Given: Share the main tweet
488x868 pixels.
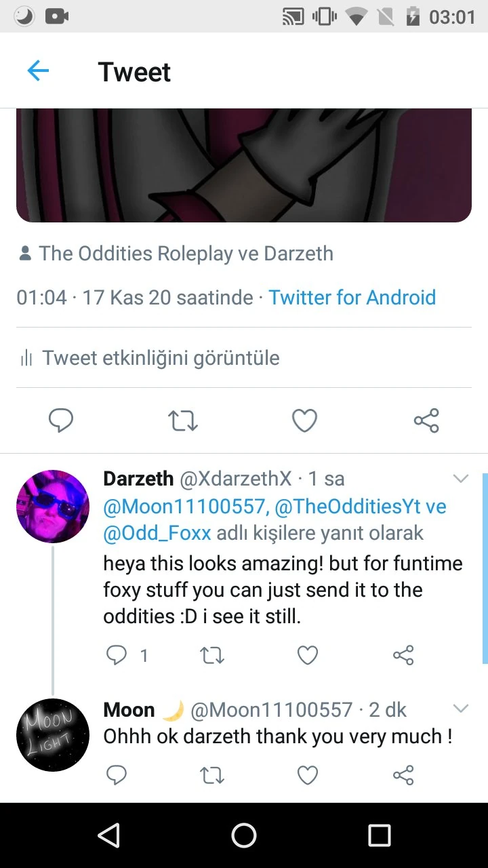Looking at the screenshot, I should 426,420.
